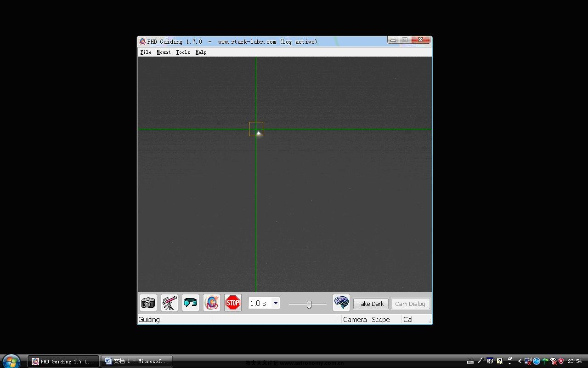The height and width of the screenshot is (368, 588).
Task: Open the Help menu
Action: 201,52
